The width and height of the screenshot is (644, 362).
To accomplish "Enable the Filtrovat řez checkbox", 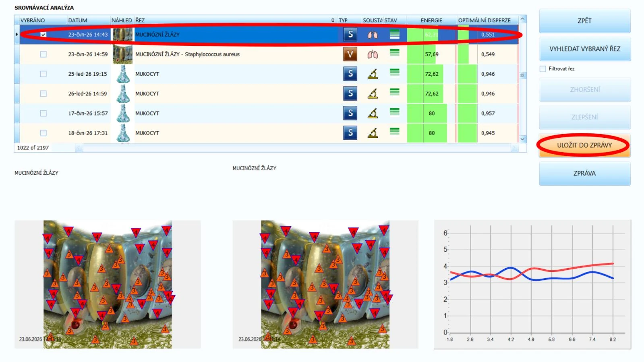I will coord(543,69).
